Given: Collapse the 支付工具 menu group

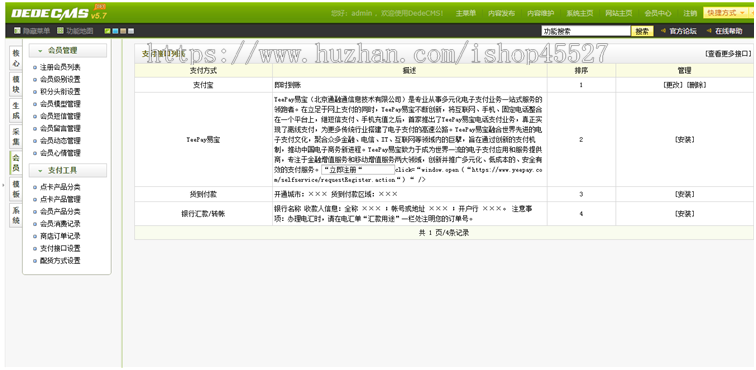Looking at the screenshot, I should coord(68,170).
